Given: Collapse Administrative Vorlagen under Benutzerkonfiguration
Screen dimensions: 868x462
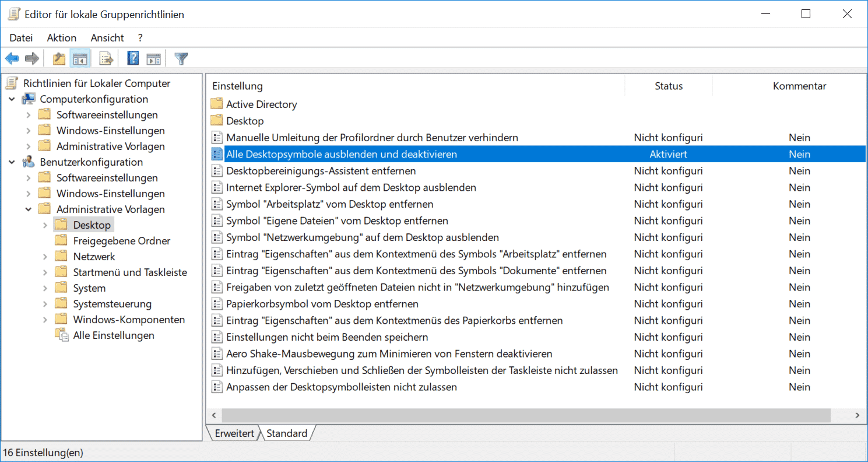Looking at the screenshot, I should [29, 209].
